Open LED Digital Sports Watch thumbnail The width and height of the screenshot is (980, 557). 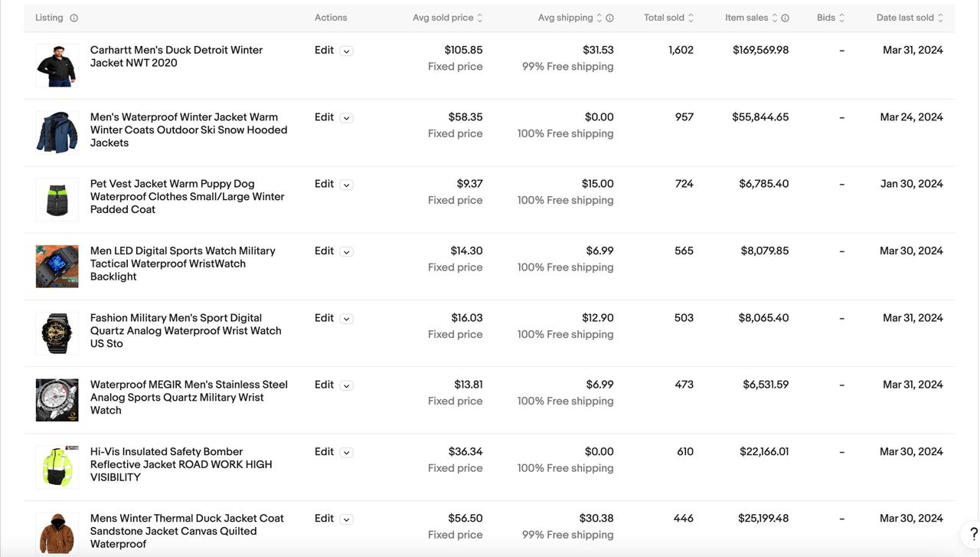57,267
